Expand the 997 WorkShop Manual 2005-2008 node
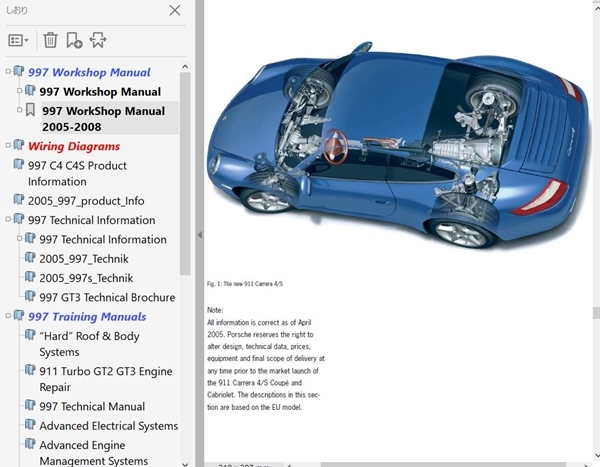 pos(20,110)
